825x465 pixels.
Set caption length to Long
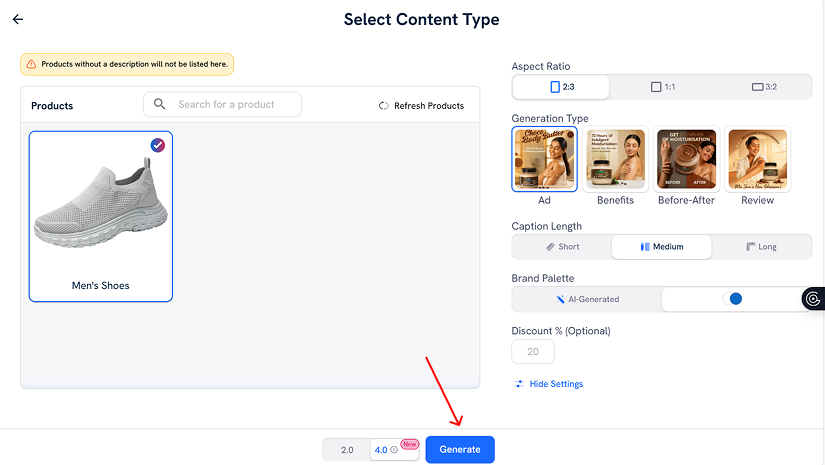click(761, 247)
